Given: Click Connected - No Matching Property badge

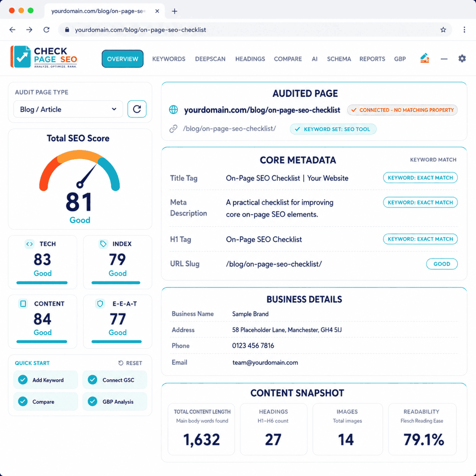Looking at the screenshot, I should coord(402,110).
